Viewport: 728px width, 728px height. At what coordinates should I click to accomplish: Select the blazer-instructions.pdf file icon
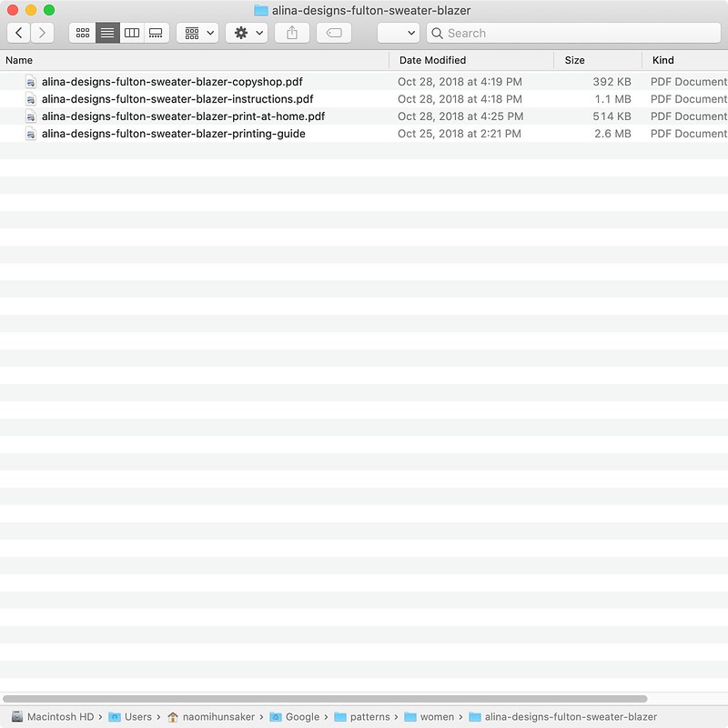pyautogui.click(x=31, y=99)
